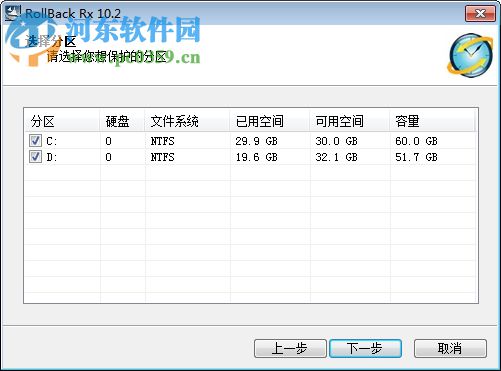Image resolution: width=501 pixels, height=371 pixels.
Task: Click the disk number 0 in D: row
Action: click(108, 157)
